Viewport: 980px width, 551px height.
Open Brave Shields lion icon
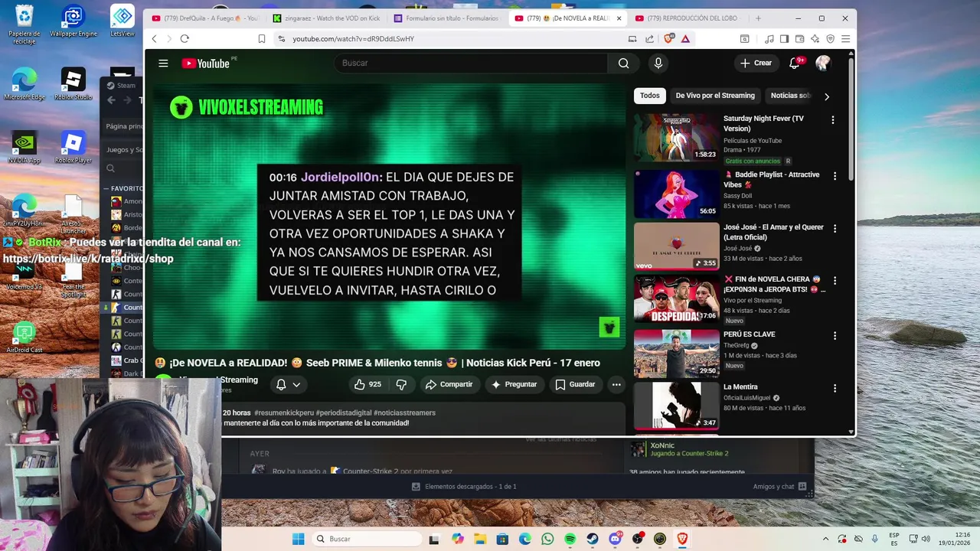[x=669, y=38]
